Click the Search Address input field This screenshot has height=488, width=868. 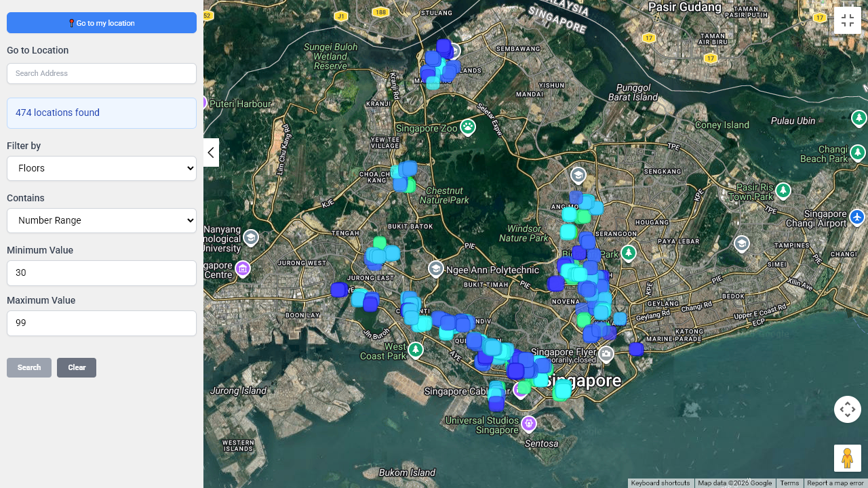click(x=102, y=73)
